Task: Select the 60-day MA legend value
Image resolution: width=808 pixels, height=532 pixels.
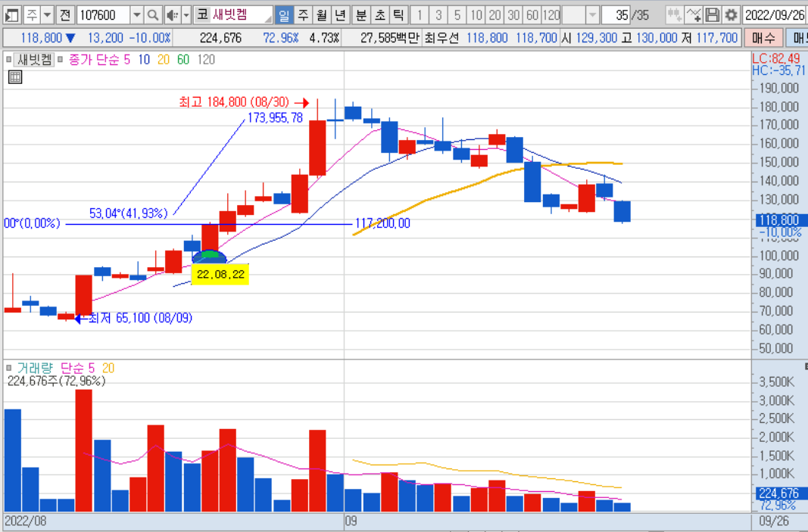Action: 183,60
